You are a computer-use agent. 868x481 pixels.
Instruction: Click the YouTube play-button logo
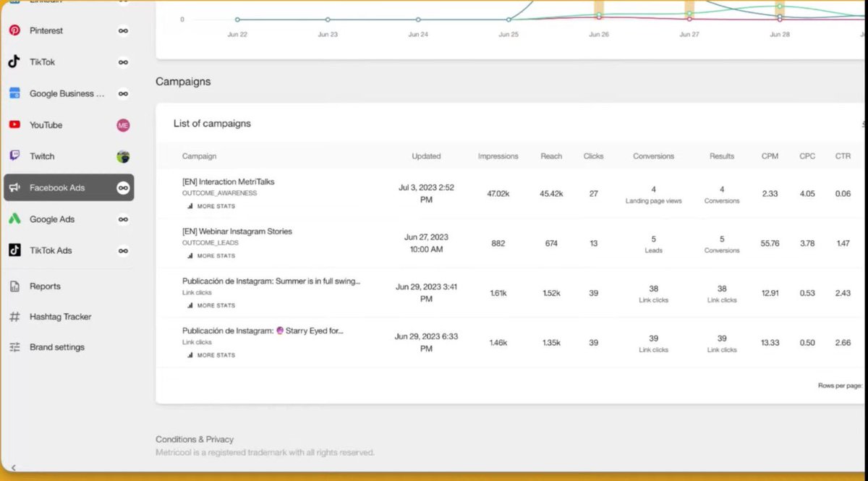[14, 124]
